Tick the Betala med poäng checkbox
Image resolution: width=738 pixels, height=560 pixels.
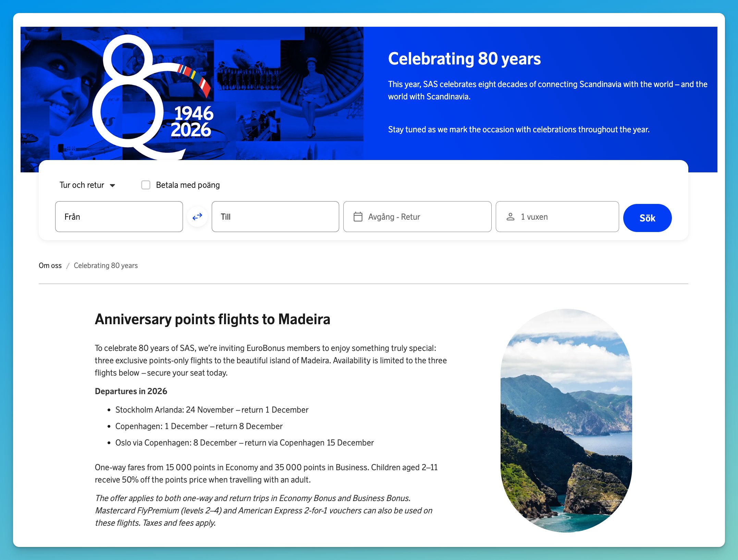coord(146,185)
